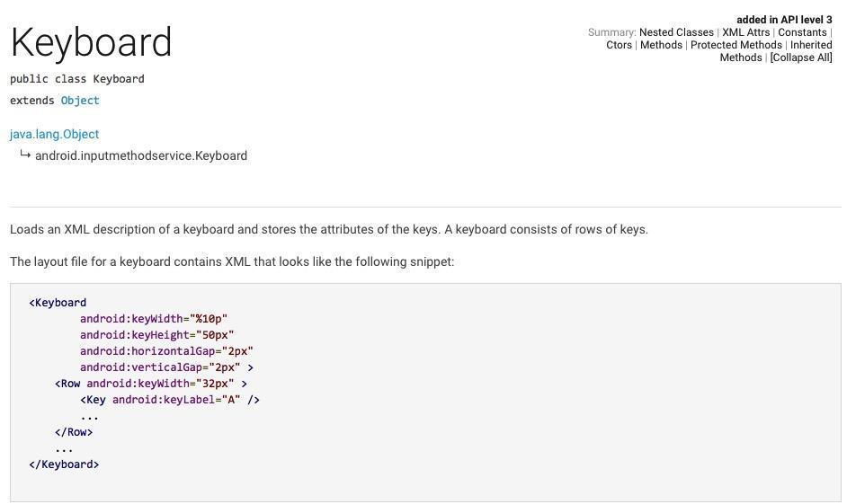Click the android.inputmethodservice.Keyboard class path
Screen dimensions: 856x504
[x=141, y=155]
